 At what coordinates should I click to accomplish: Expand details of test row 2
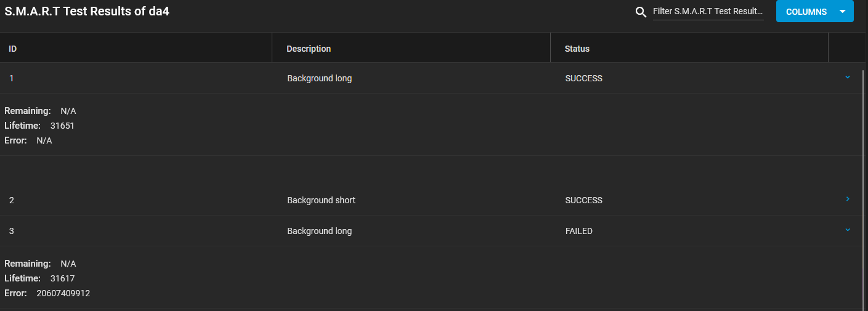click(x=848, y=199)
